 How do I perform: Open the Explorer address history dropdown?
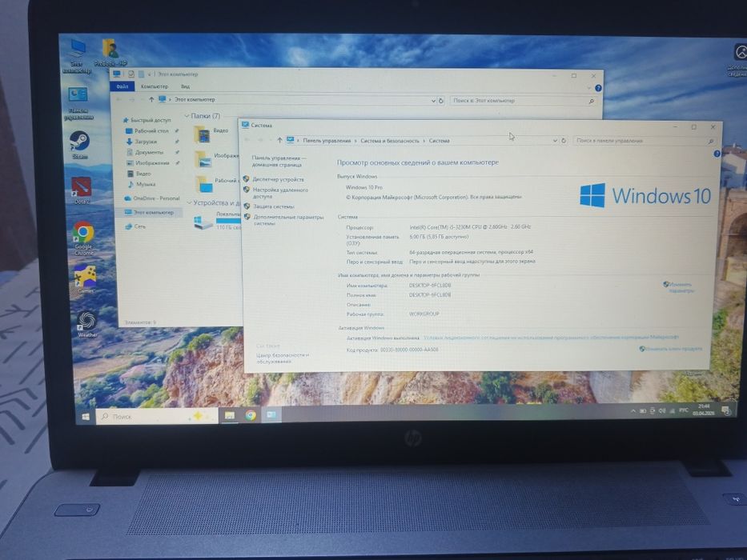click(x=433, y=101)
